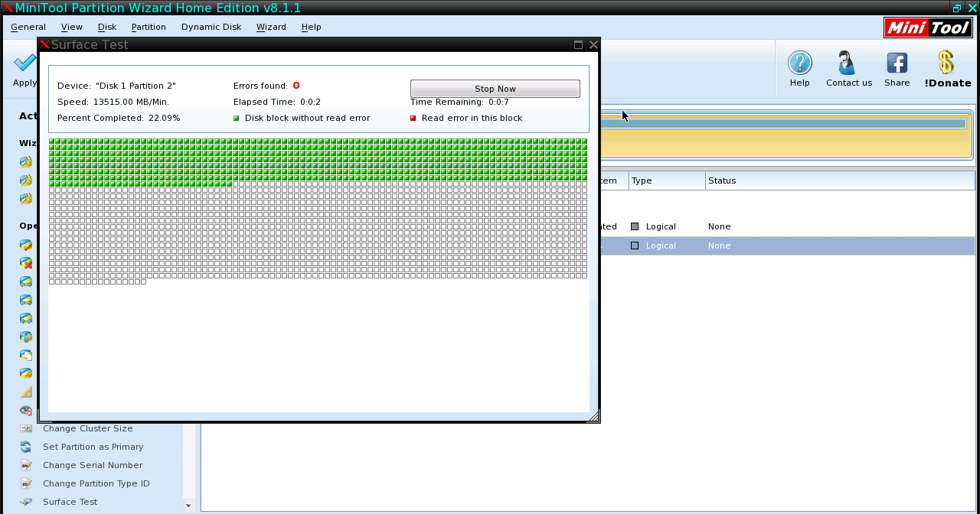This screenshot has height=514, width=980.
Task: Select Surface Test in the sidebar
Action: (70, 502)
